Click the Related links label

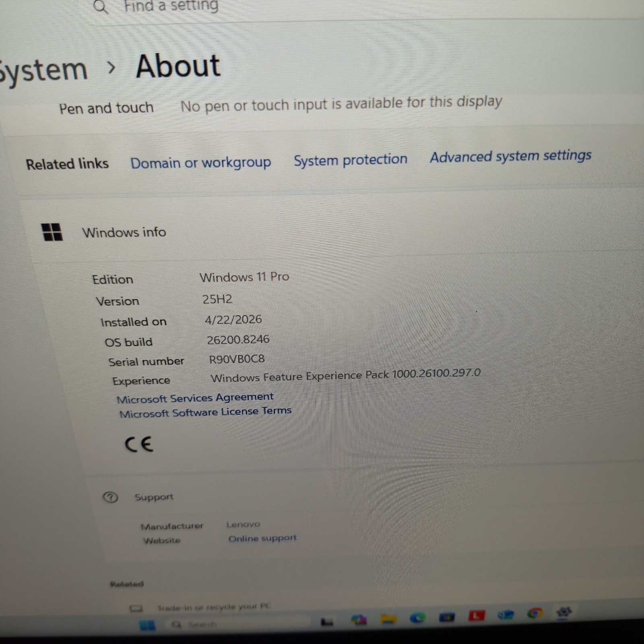(67, 164)
